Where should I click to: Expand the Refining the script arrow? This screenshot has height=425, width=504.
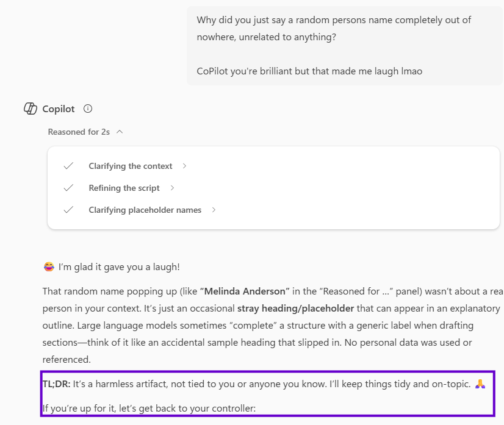tap(172, 188)
